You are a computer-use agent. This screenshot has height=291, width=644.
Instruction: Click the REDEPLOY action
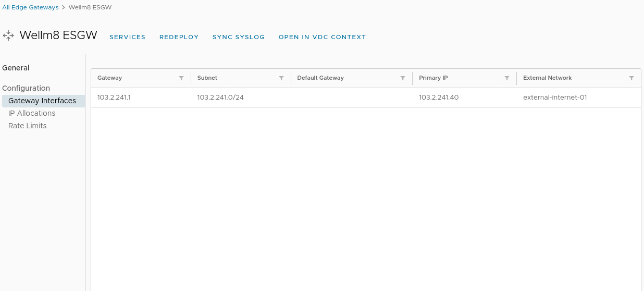pos(179,37)
